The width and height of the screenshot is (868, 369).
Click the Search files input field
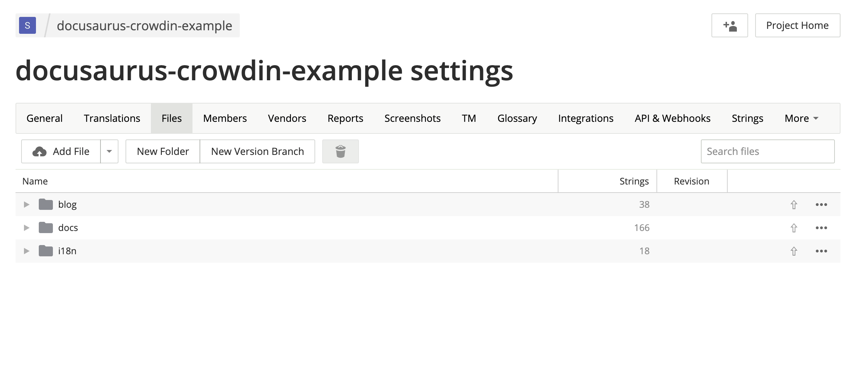point(768,151)
